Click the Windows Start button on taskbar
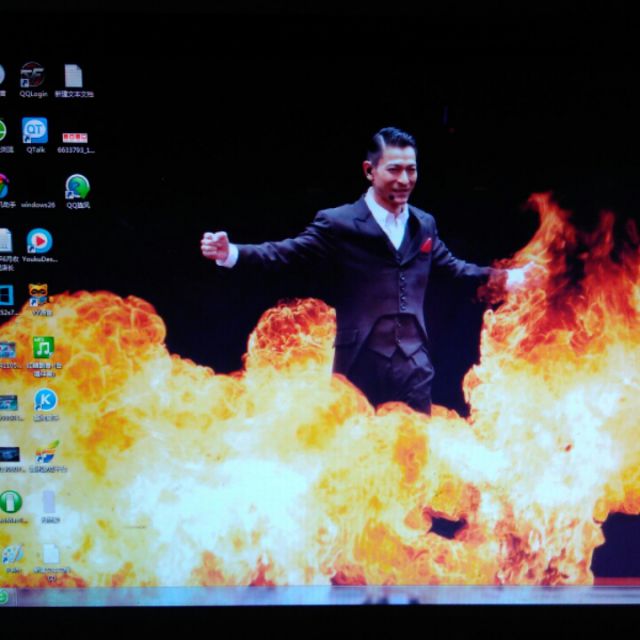640x640 pixels. click(x=4, y=597)
